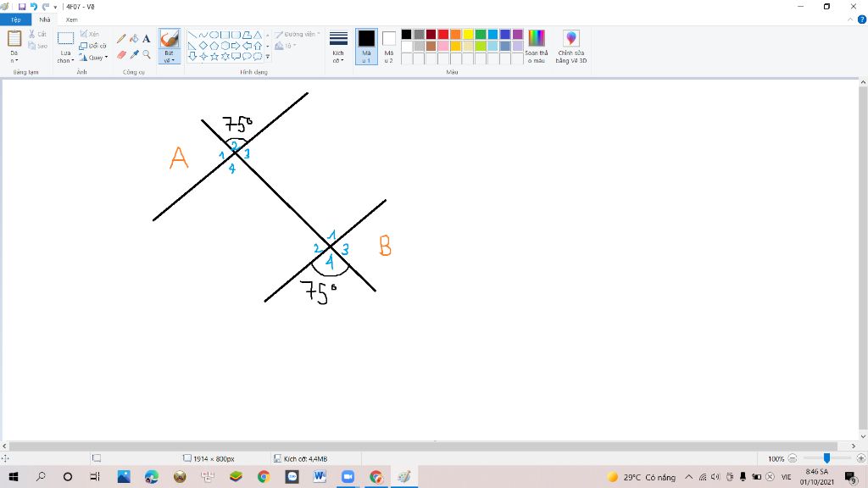Pick the red color swatch
868x488 pixels.
click(443, 34)
